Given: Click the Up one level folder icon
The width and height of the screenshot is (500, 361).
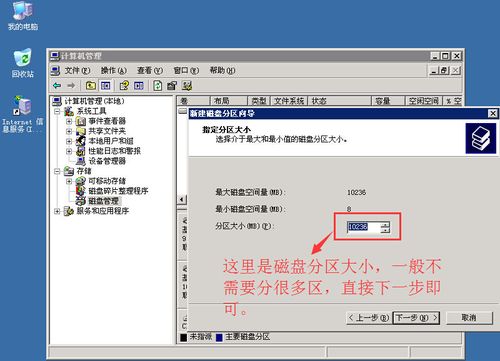Looking at the screenshot, I should (x=91, y=86).
